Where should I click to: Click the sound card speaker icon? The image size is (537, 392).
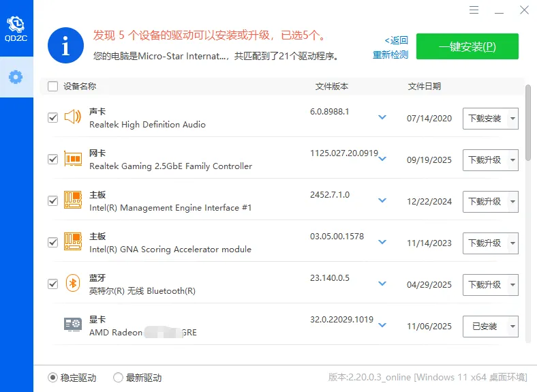click(73, 117)
